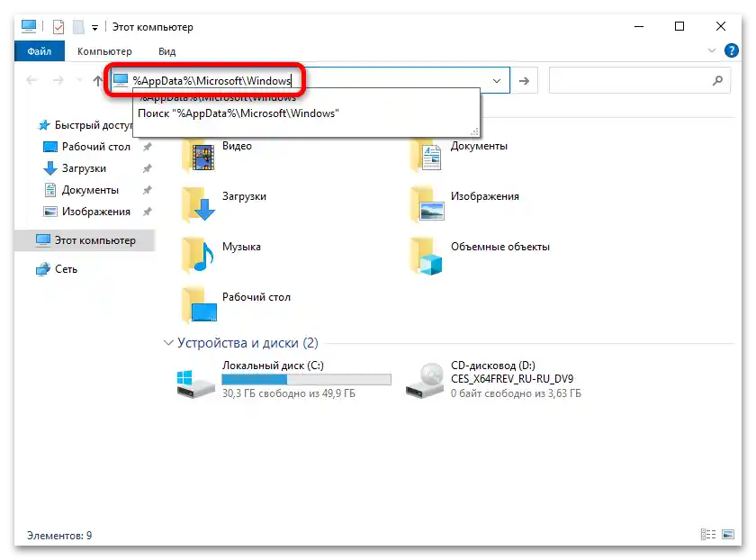Open the Quick Access Toolbar customize dropdown
This screenshot has height=560, width=756.
click(x=95, y=28)
